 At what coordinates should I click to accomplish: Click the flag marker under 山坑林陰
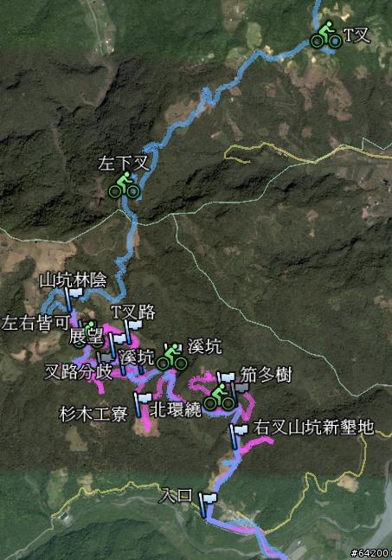pyautogui.click(x=74, y=299)
